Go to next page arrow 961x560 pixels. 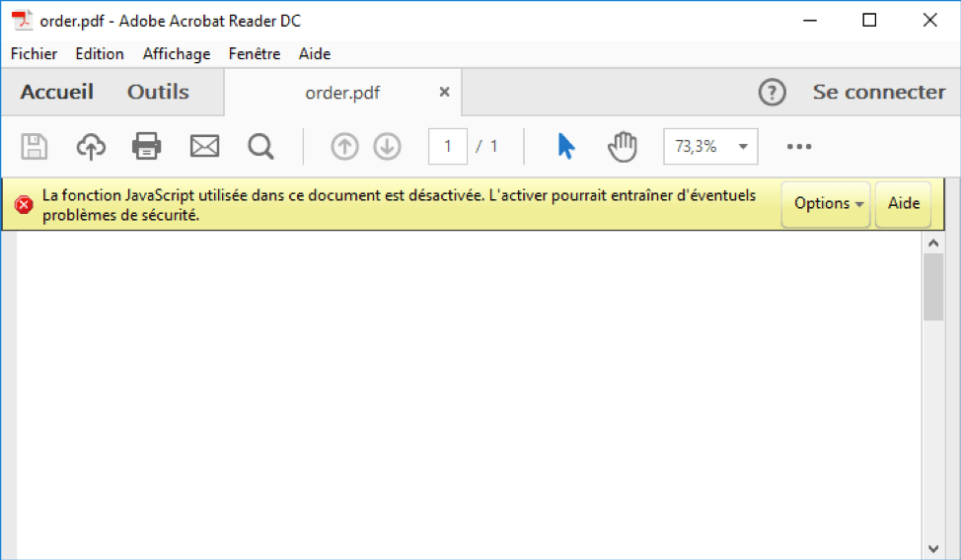point(388,147)
